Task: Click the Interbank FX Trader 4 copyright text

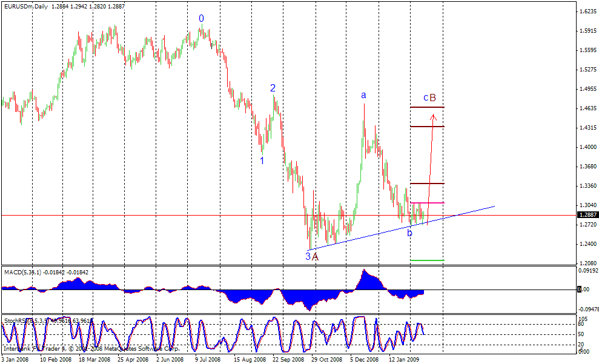Action: (x=91, y=349)
